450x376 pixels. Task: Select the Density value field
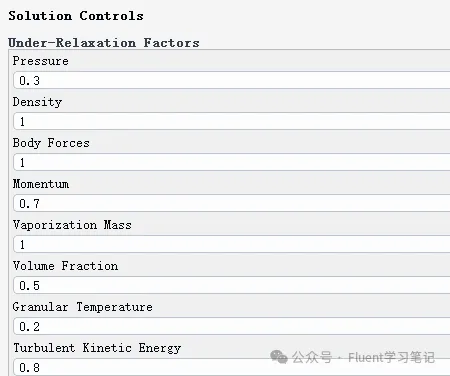pyautogui.click(x=232, y=121)
